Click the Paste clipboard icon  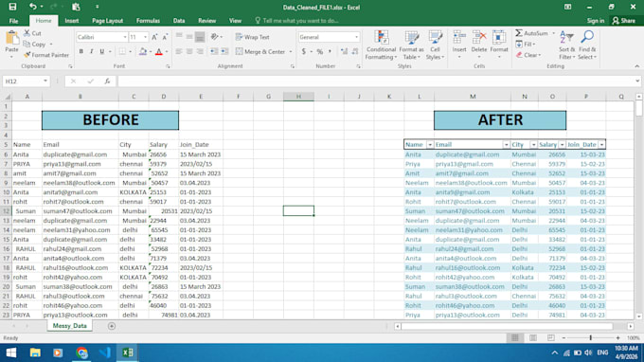[x=12, y=38]
